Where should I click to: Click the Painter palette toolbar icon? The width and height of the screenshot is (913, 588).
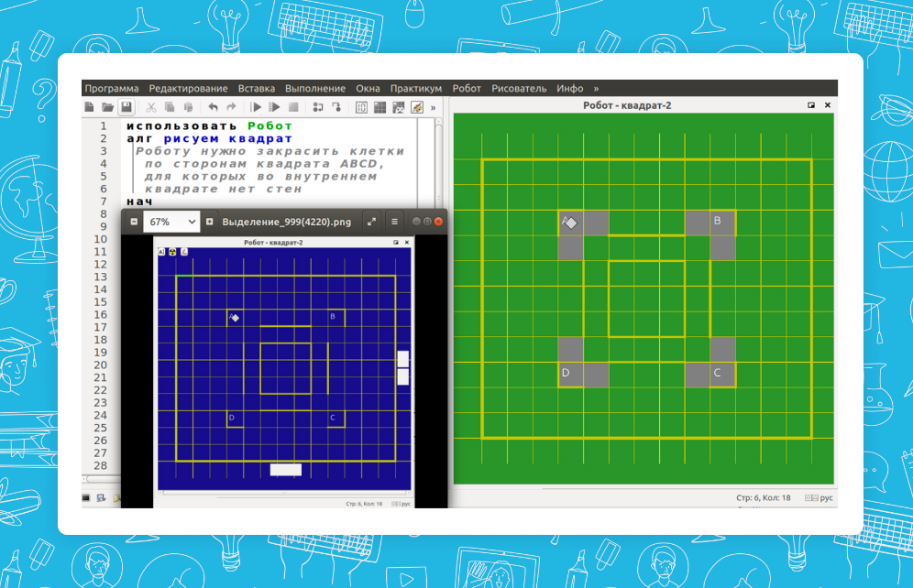416,107
